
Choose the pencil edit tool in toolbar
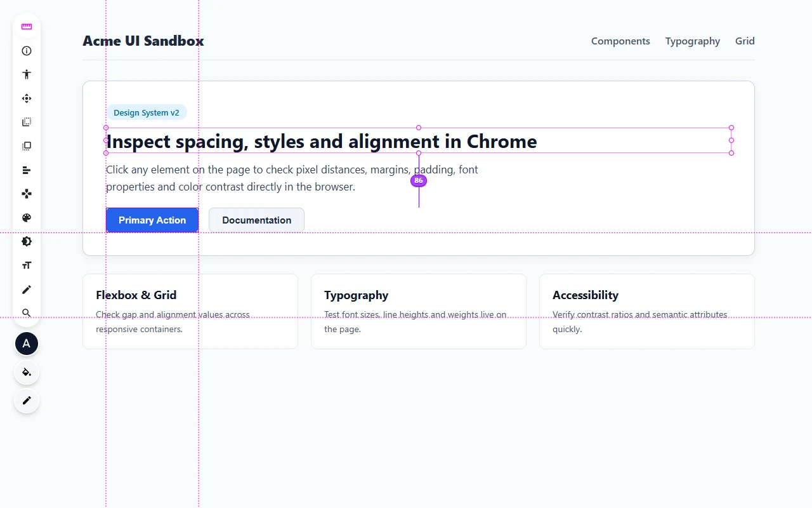27,290
